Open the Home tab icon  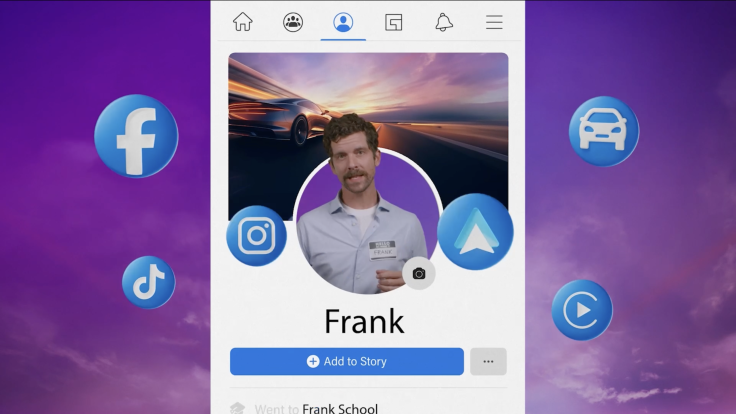(243, 22)
